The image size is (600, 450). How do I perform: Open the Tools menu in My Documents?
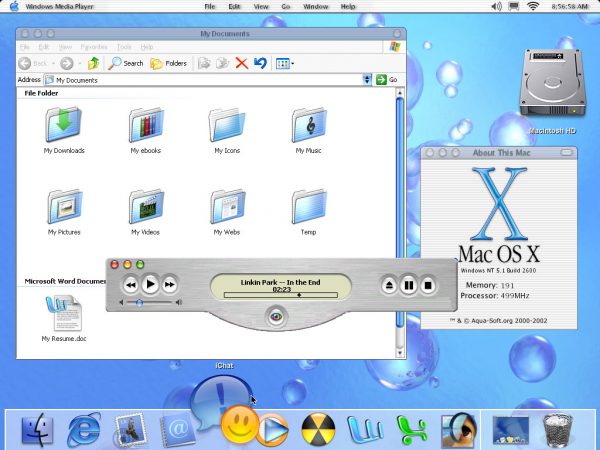pos(124,47)
